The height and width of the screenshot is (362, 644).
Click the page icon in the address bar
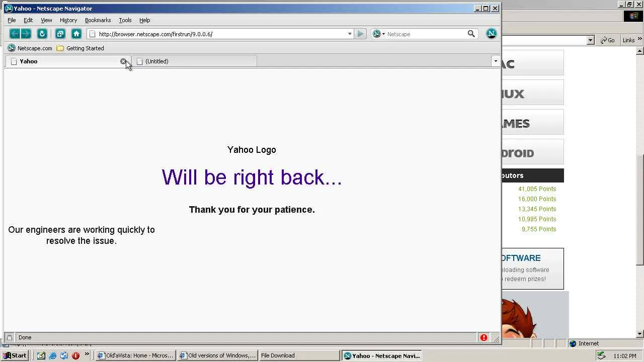point(93,34)
